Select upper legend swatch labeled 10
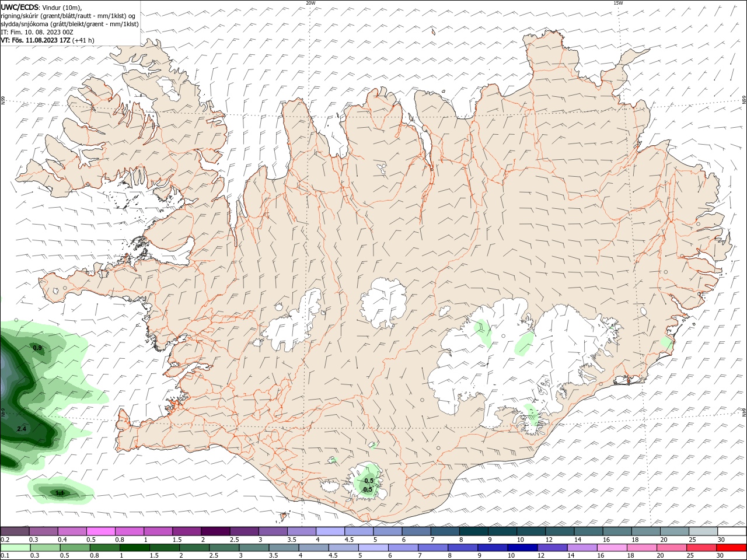747x560 pixels. point(530,531)
